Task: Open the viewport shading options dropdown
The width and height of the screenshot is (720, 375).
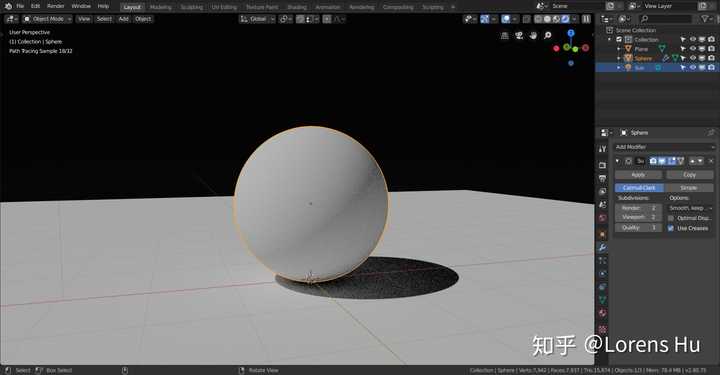Action: tap(574, 19)
